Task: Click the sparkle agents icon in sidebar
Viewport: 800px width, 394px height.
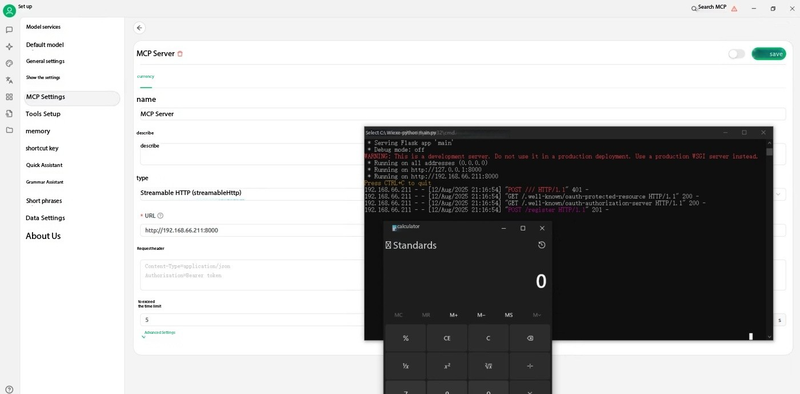Action: [9, 46]
